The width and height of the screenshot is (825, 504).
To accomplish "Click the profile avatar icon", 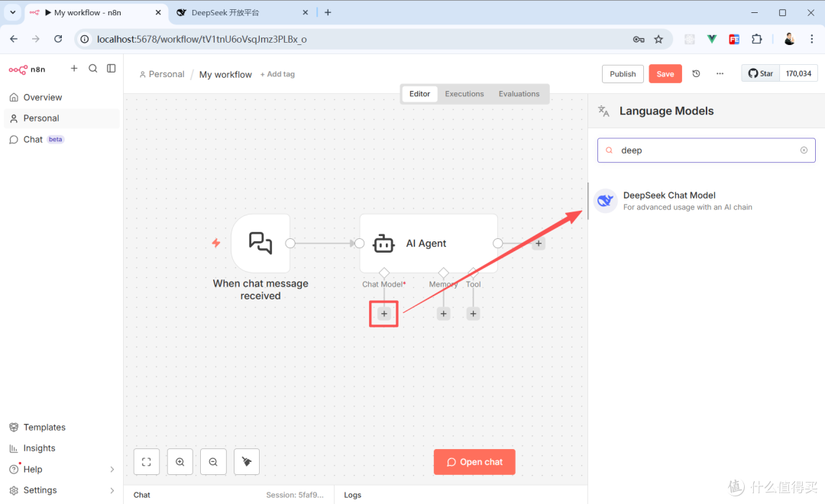I will point(789,39).
